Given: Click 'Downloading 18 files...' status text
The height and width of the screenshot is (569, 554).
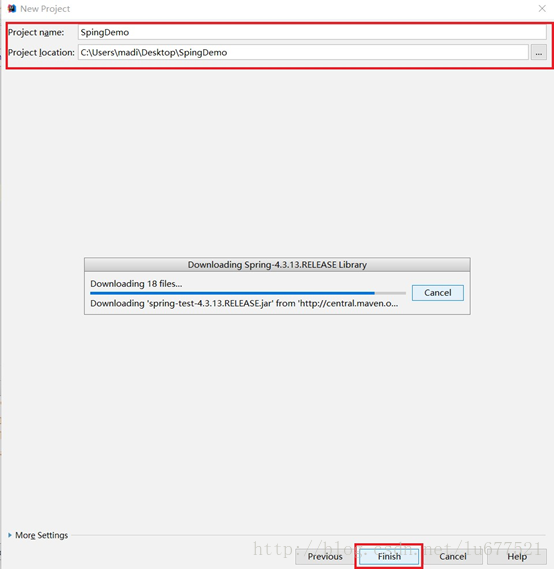Looking at the screenshot, I should 136,283.
